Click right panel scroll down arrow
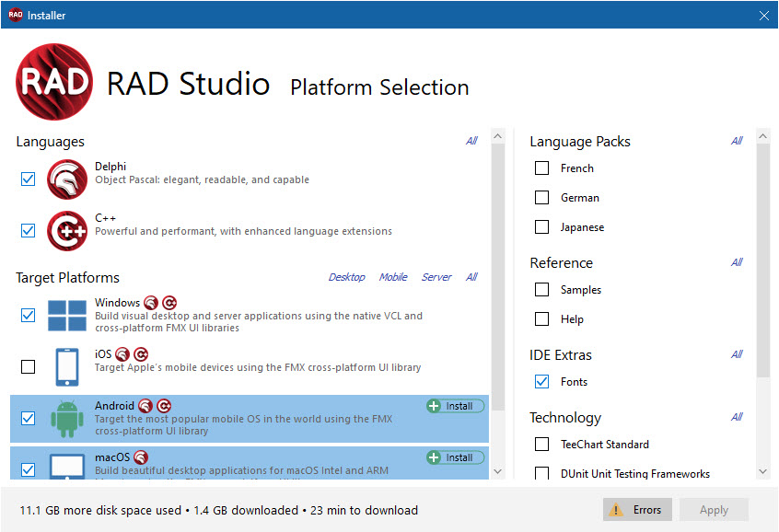Image resolution: width=779 pixels, height=532 pixels. point(763,471)
